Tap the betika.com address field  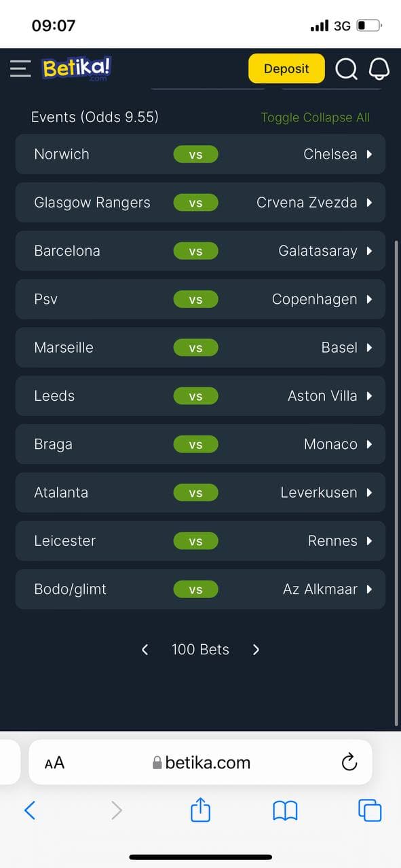tap(201, 762)
